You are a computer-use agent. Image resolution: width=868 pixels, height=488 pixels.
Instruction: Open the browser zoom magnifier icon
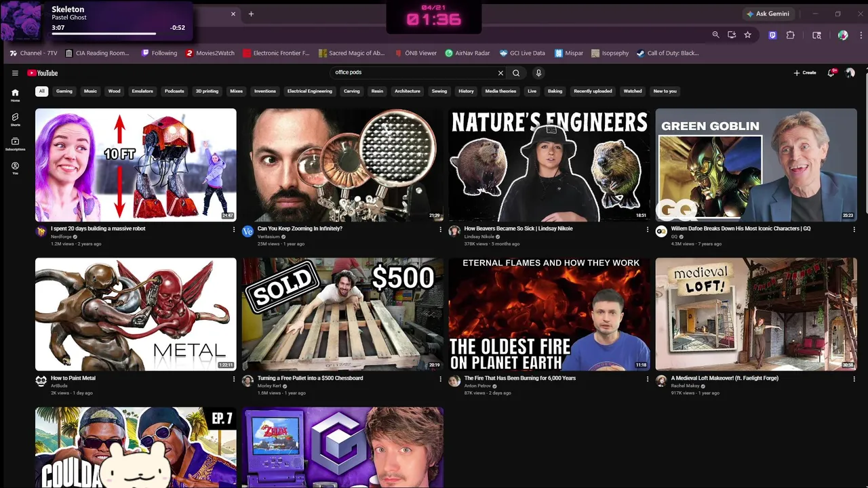tap(715, 35)
